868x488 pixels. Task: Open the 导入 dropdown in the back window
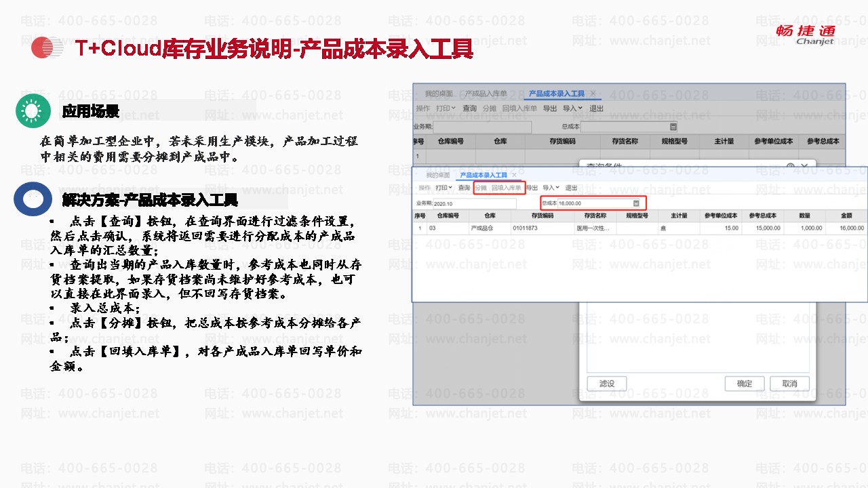point(572,108)
